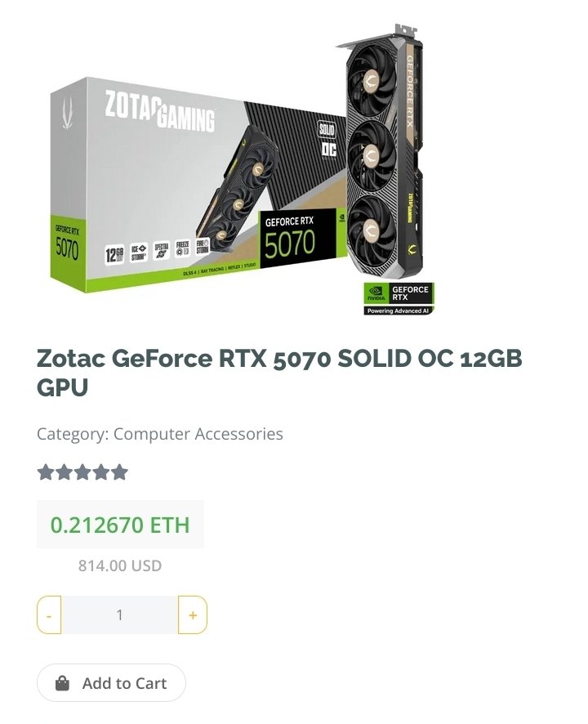Click the first rating star
This screenshot has height=724, width=588.
pos(46,472)
